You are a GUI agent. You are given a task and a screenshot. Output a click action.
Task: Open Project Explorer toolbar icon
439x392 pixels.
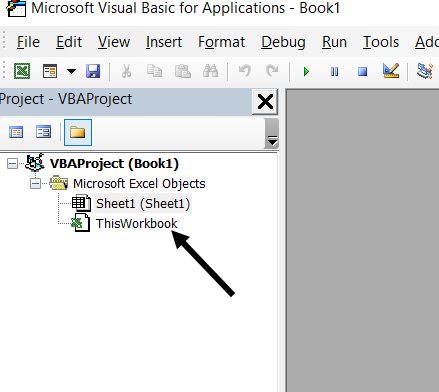[425, 71]
